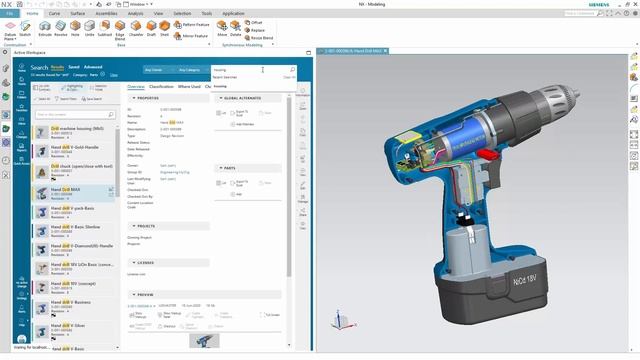
Task: Apply the Unite boolean tool
Action: pos(89,29)
